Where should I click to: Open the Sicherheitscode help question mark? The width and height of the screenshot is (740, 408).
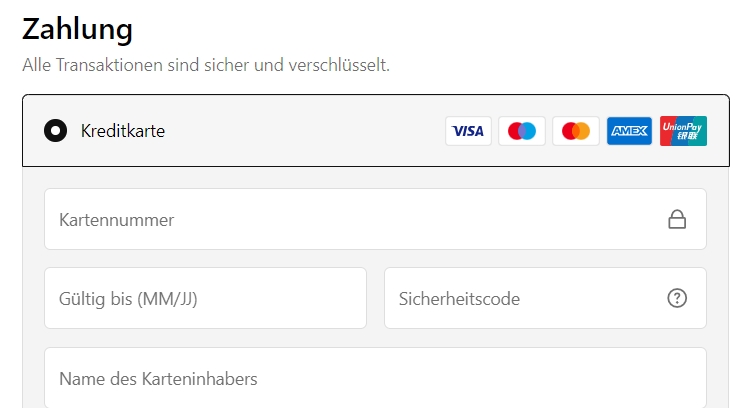(x=677, y=298)
